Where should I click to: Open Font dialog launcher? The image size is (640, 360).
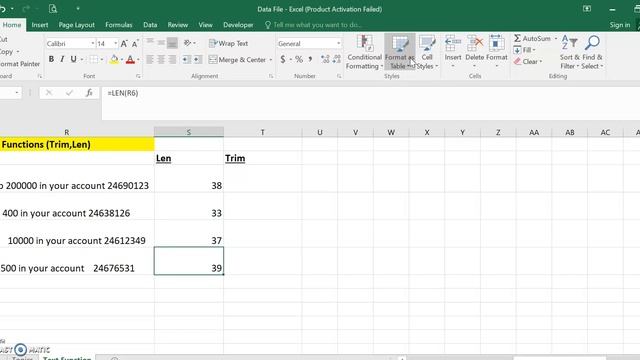tap(138, 76)
